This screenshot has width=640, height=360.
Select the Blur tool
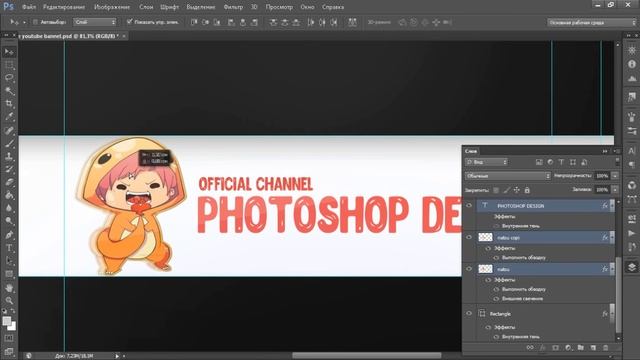tap(9, 208)
